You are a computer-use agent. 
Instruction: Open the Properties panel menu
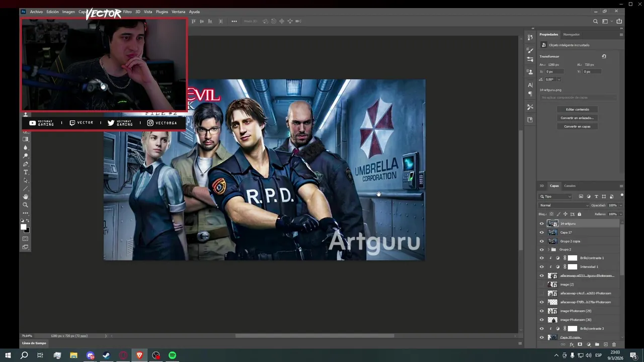click(621, 34)
